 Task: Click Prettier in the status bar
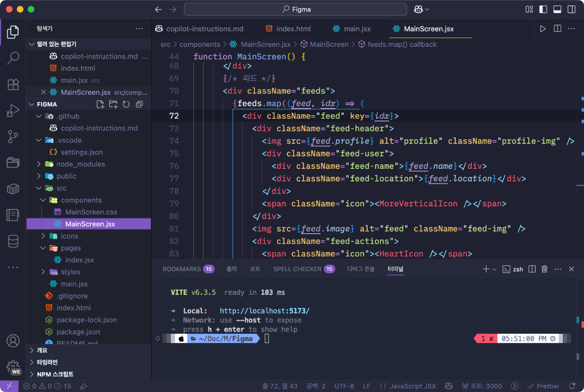point(544,386)
